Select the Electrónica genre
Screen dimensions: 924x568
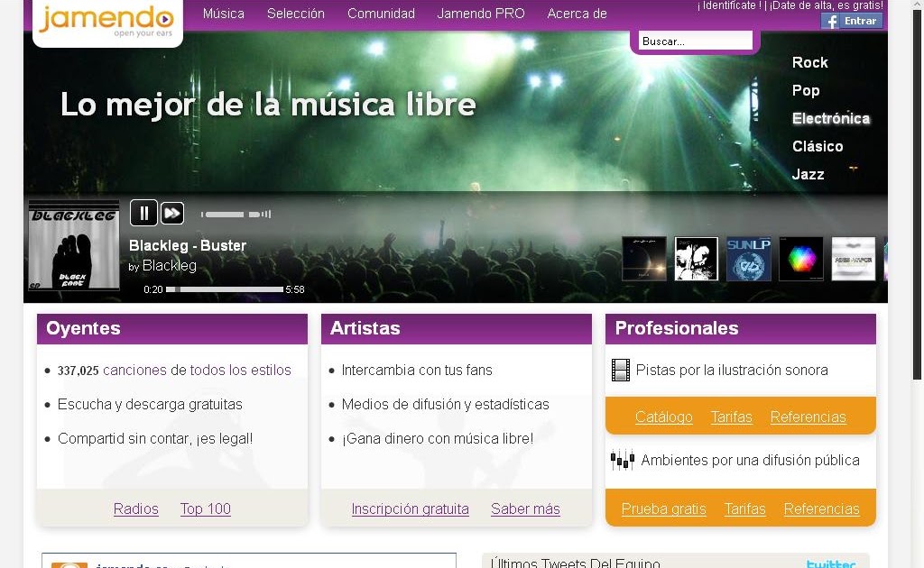(831, 118)
